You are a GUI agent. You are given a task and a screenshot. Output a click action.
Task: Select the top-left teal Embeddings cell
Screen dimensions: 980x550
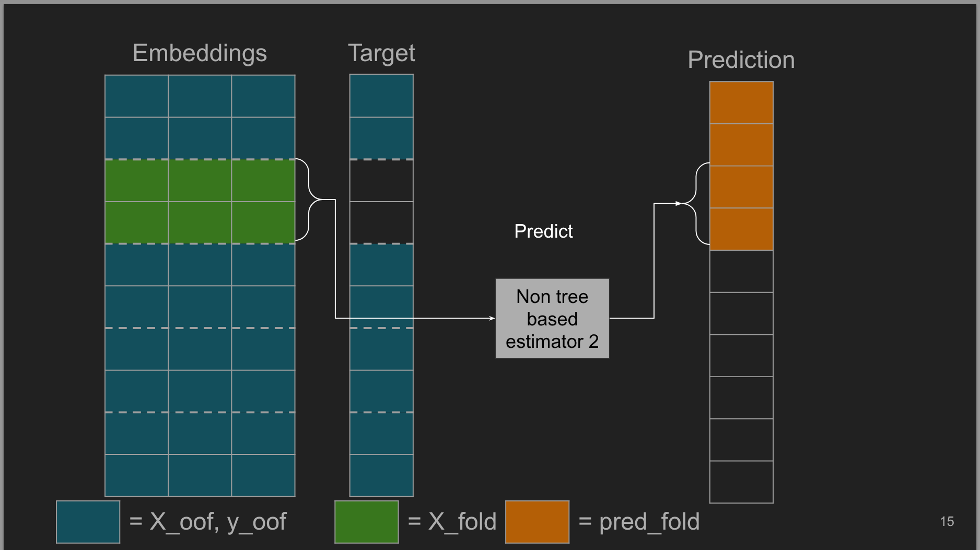pos(137,96)
